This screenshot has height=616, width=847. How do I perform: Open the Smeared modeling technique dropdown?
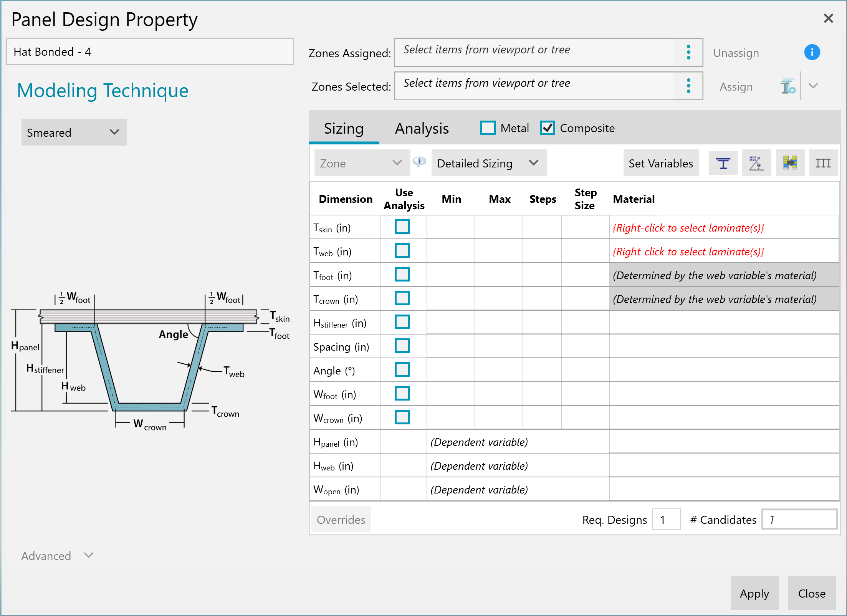tap(74, 132)
